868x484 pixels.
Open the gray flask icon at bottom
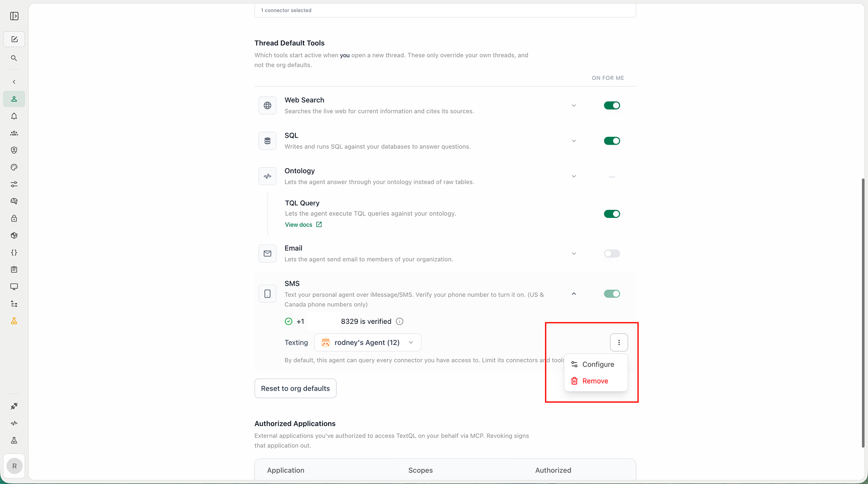[x=14, y=440]
